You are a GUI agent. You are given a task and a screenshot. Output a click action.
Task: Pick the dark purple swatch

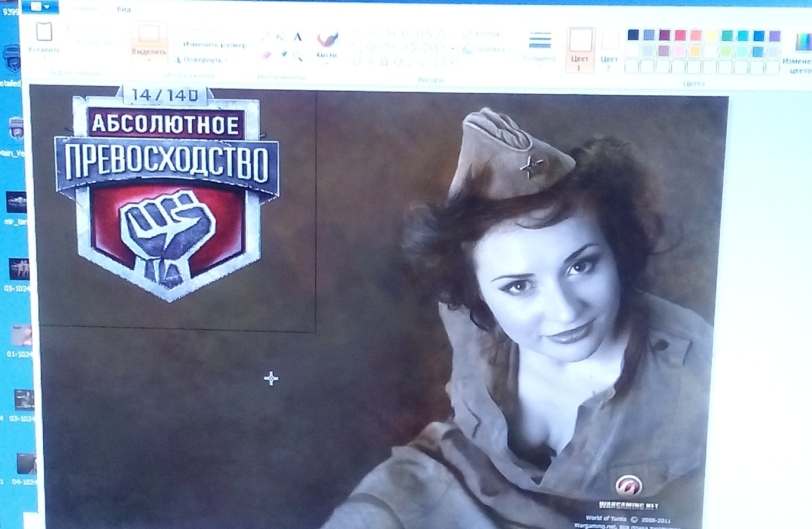pos(665,35)
